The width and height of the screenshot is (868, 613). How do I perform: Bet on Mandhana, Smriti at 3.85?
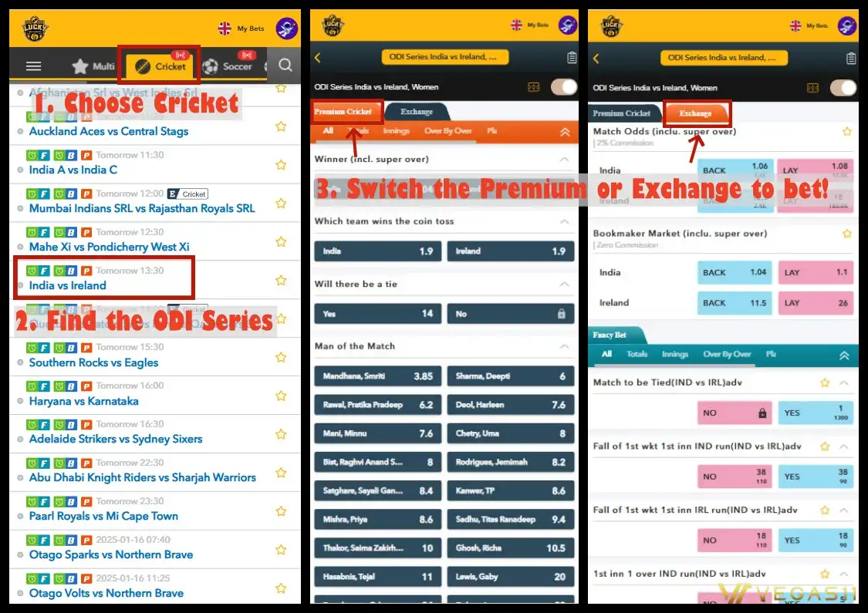coord(377,376)
